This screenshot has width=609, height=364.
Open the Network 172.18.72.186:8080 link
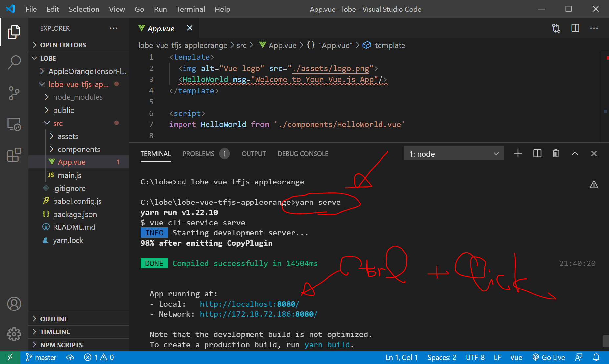pyautogui.click(x=259, y=314)
